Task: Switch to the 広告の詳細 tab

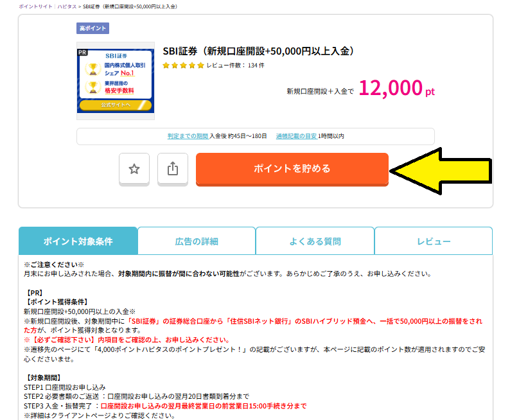Action: [x=197, y=241]
